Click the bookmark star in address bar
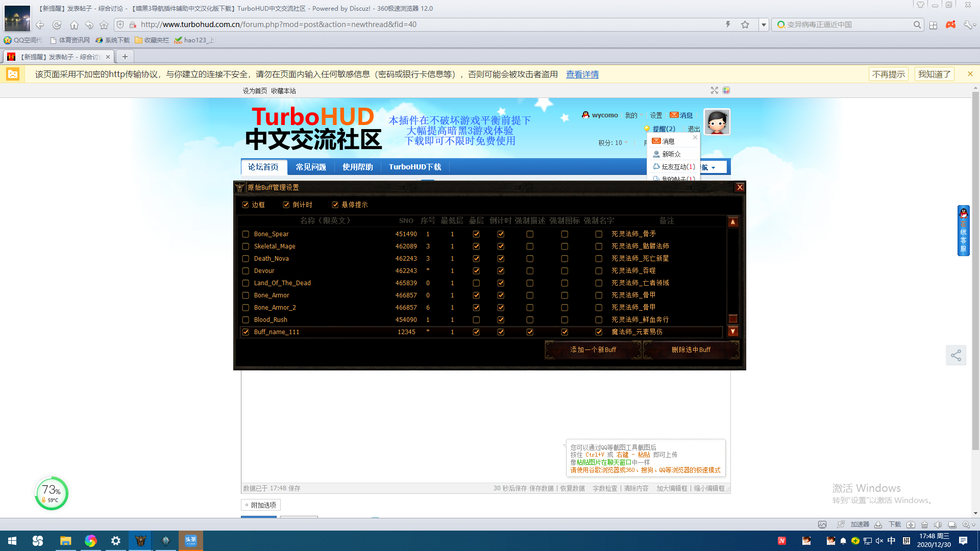The image size is (980, 551). pyautogui.click(x=745, y=24)
